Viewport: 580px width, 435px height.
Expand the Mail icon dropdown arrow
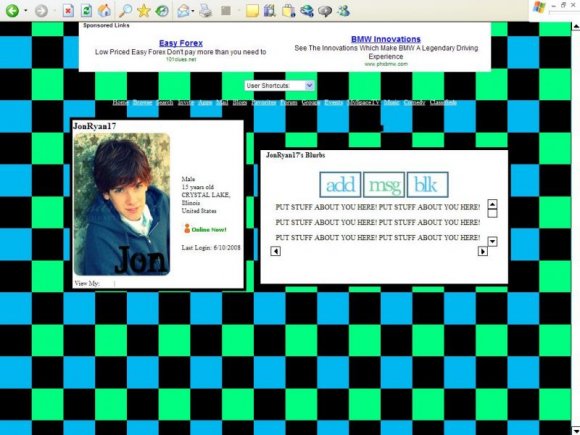(193, 11)
